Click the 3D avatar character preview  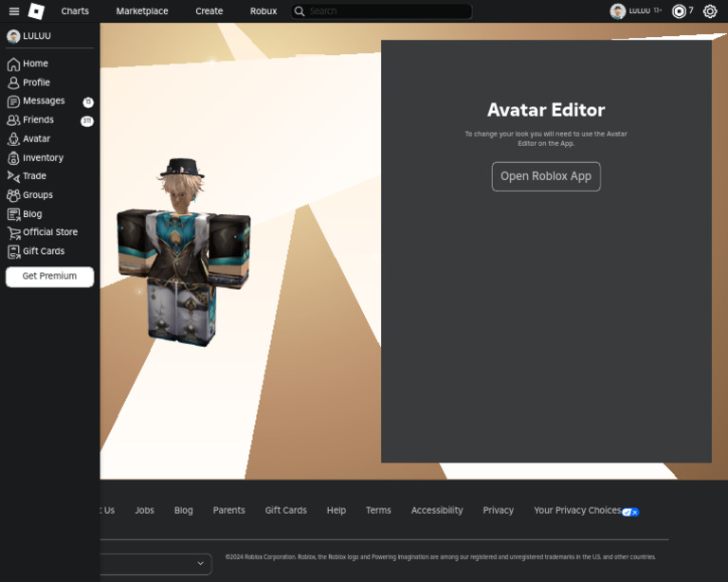pos(184,253)
